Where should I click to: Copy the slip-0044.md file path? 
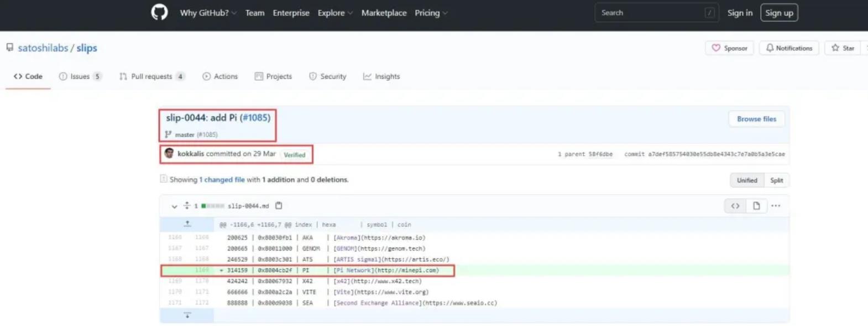[x=279, y=206]
